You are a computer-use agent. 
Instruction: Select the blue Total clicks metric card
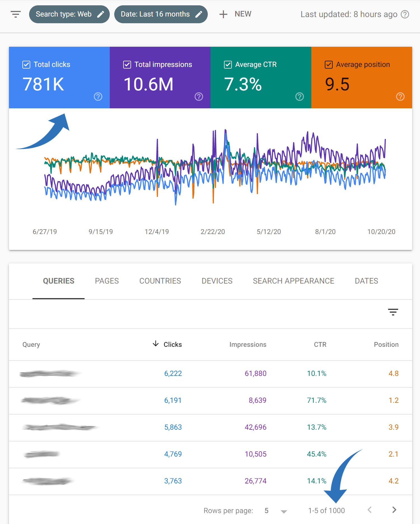[59, 78]
